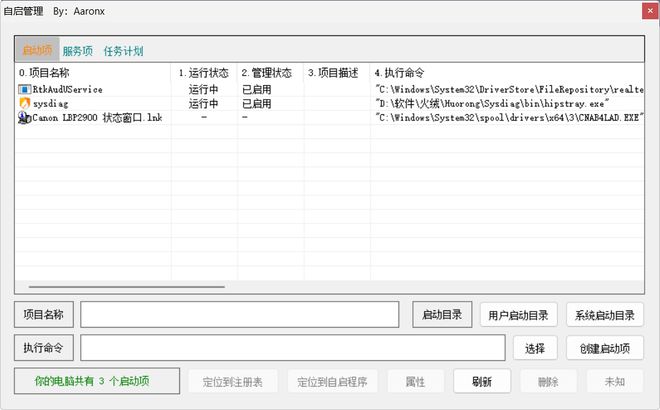Click the CNAB4LAD.EXE command path
The height and width of the screenshot is (410, 660).
(508, 117)
